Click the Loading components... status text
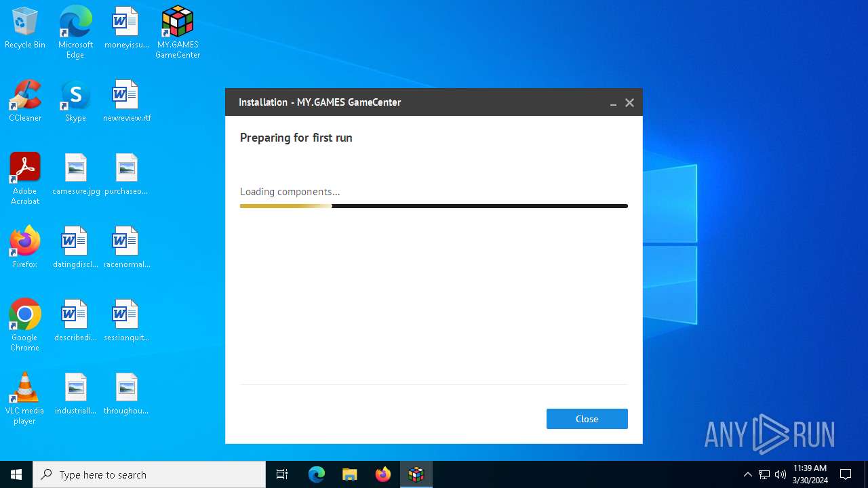The image size is (868, 488). point(290,192)
